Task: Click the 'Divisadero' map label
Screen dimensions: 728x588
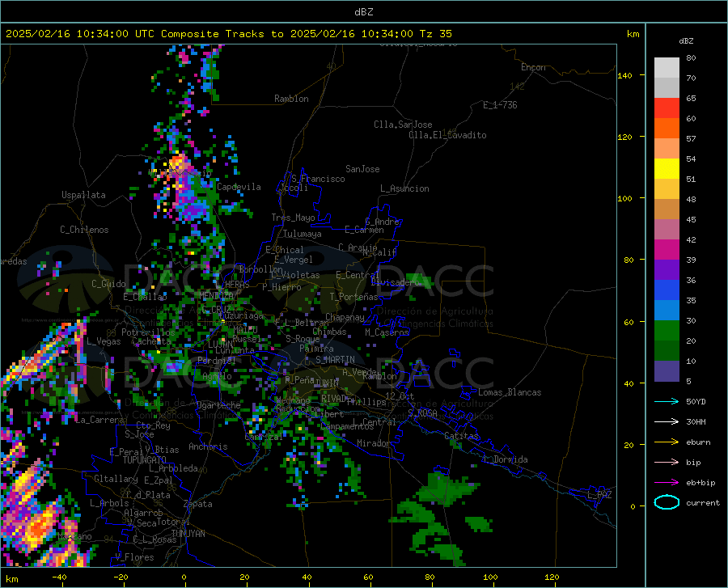Action: [395, 282]
